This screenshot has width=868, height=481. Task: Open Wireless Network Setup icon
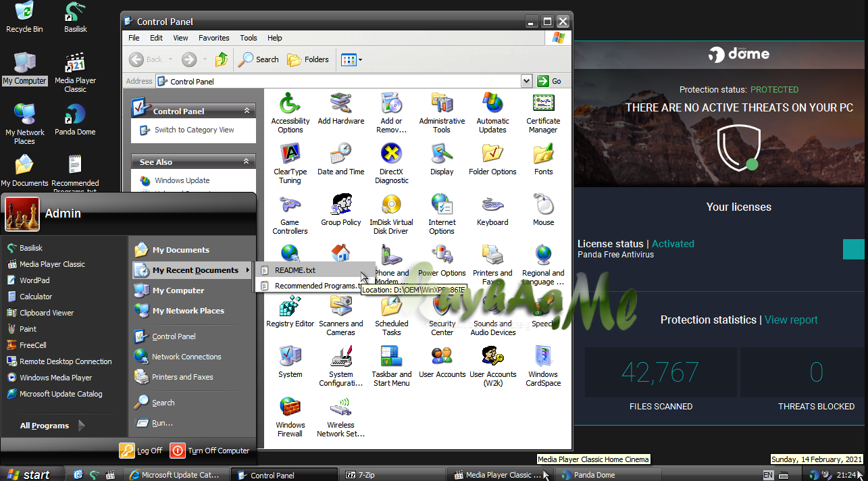340,417
